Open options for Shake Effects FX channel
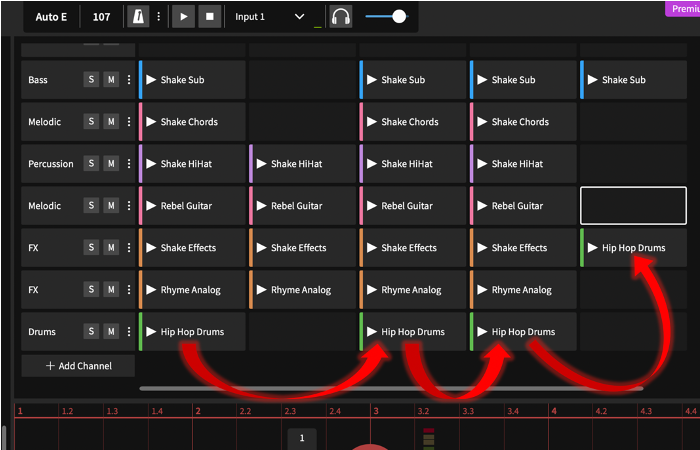The width and height of the screenshot is (700, 450). 129,248
